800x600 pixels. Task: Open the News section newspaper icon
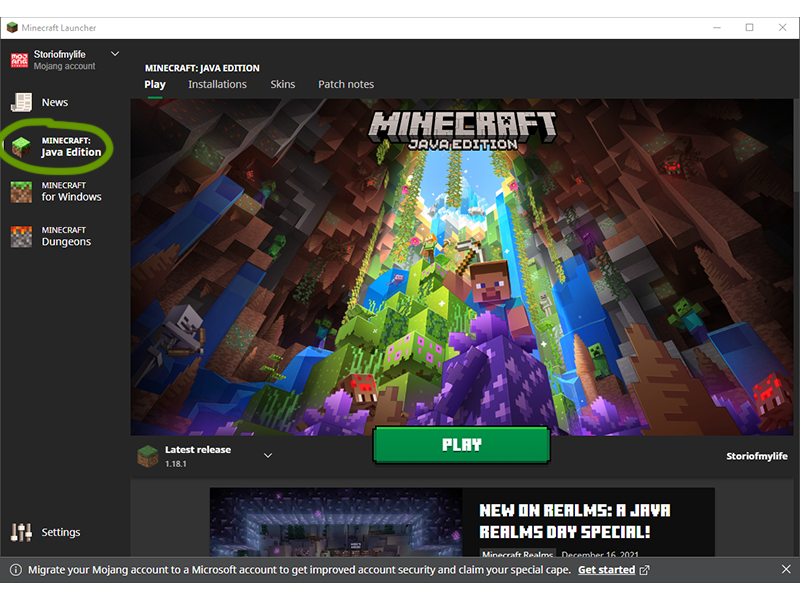[21, 102]
